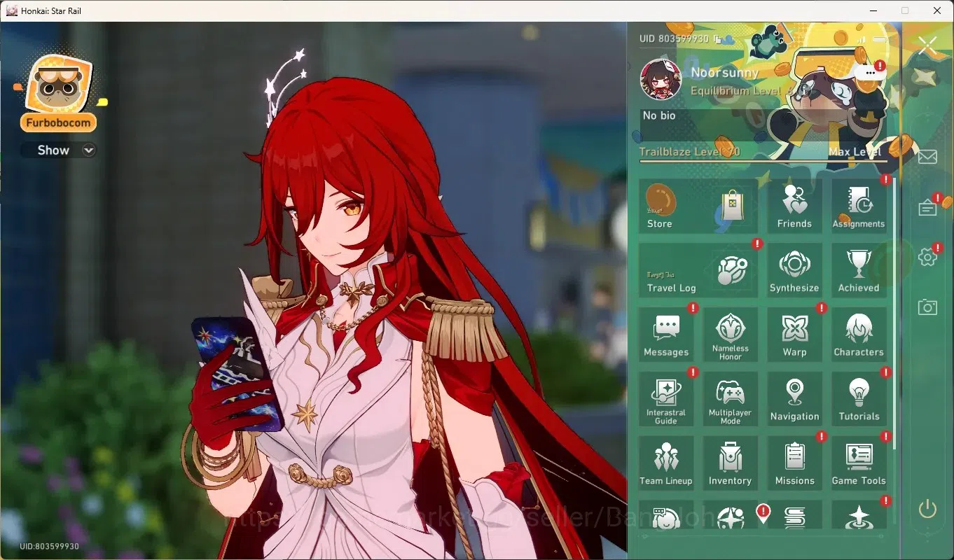Open the Store tile
The height and width of the screenshot is (560, 954).
(x=698, y=206)
